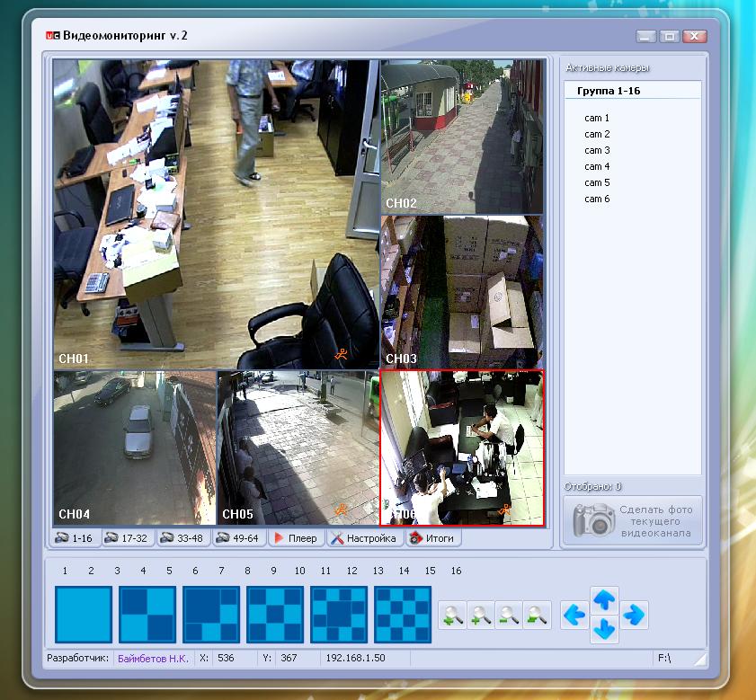756x700 pixels.
Task: Pick the one-large-plus-five-small layout
Action: click(211, 615)
